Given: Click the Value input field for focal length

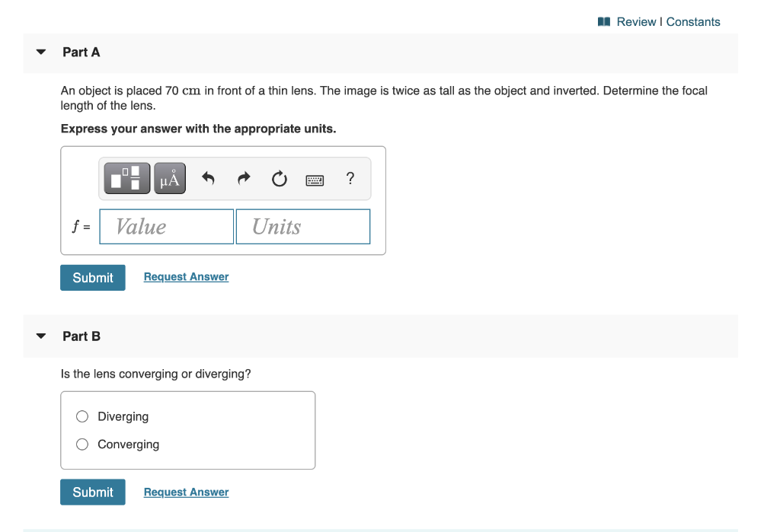Looking at the screenshot, I should [166, 226].
